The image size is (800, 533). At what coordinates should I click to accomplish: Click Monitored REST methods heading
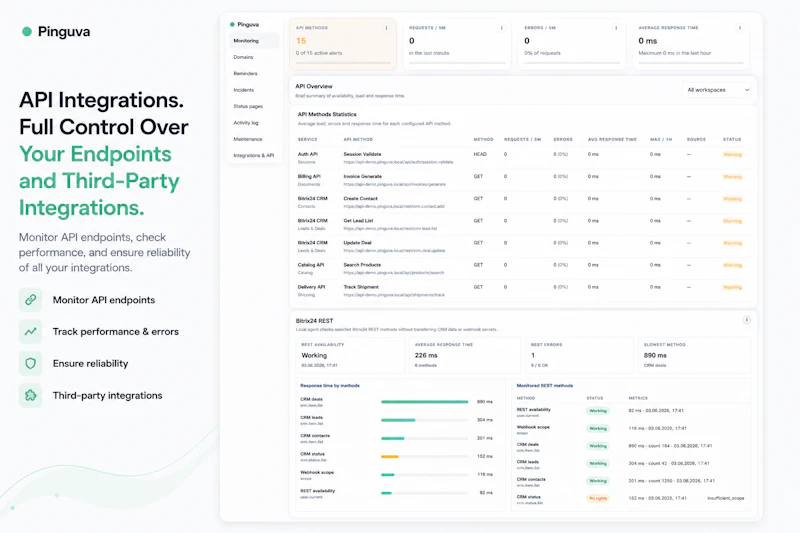544,386
